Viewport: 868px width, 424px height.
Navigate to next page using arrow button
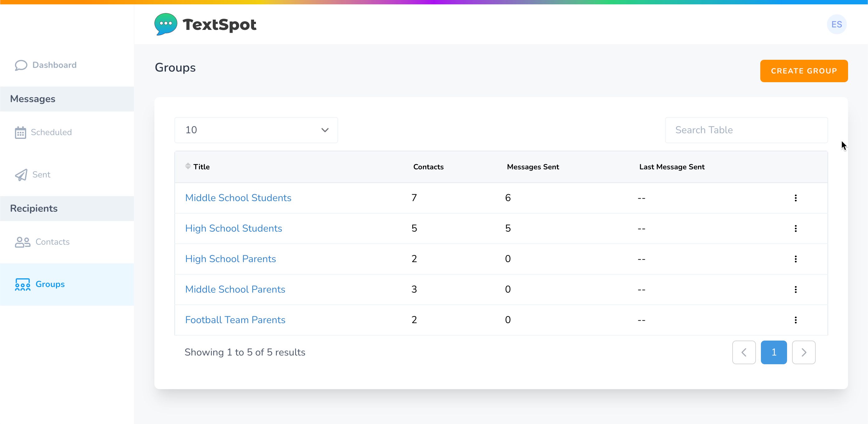click(x=804, y=352)
